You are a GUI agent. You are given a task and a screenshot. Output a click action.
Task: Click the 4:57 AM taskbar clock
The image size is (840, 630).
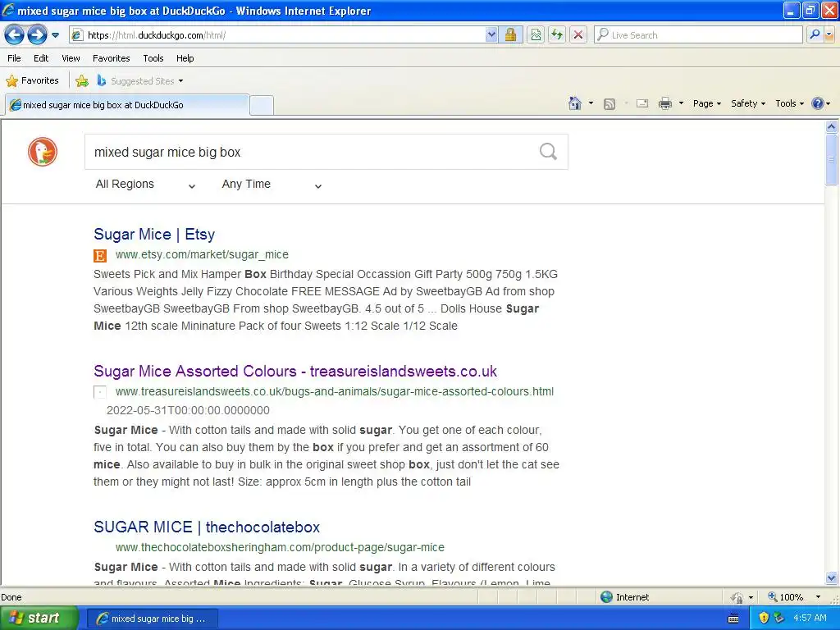click(x=810, y=619)
